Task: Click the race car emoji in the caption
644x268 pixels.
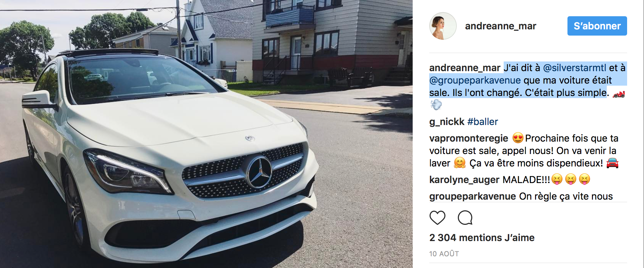Action: tap(619, 93)
